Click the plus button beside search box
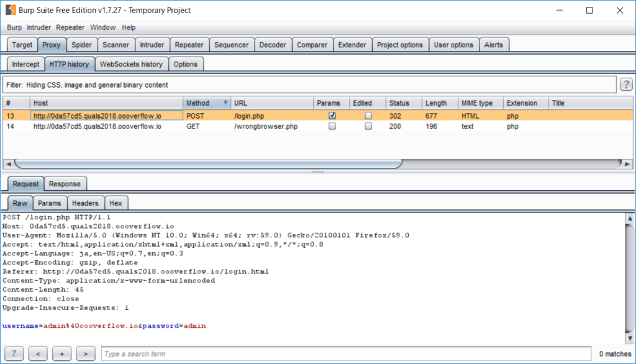The width and height of the screenshot is (636, 364). [61, 353]
